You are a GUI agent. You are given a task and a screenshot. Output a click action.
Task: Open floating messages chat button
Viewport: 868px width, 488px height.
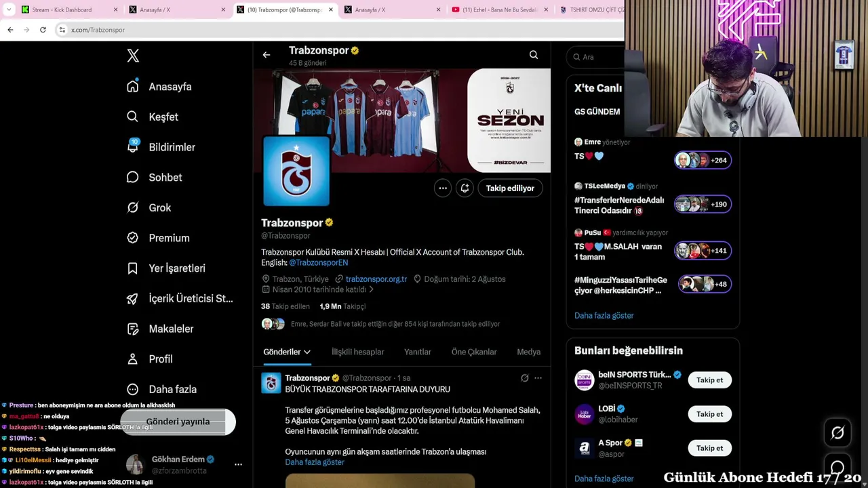[x=837, y=468]
